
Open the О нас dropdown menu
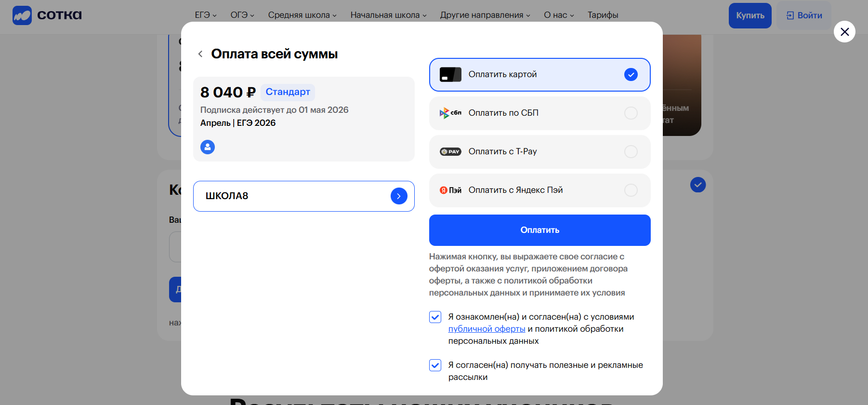(x=559, y=15)
